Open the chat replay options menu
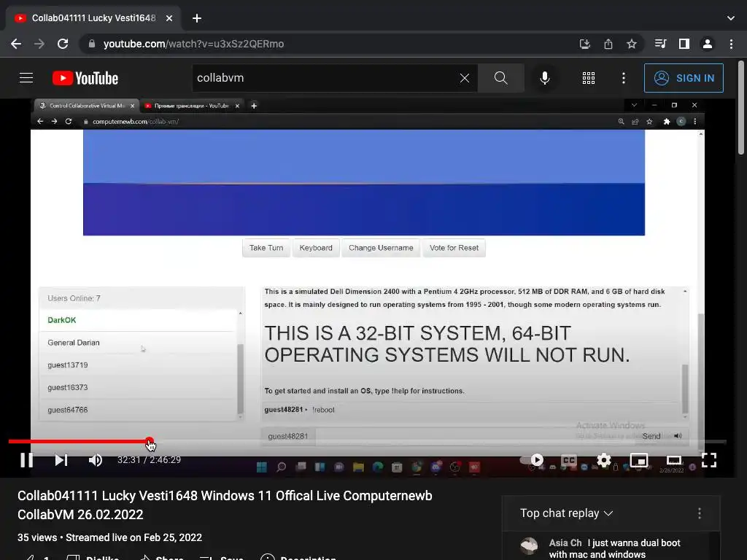Image resolution: width=747 pixels, height=560 pixels. (700, 513)
